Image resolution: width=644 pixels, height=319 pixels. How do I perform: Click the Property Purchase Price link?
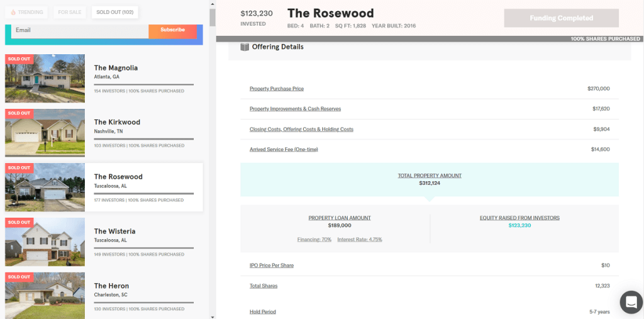click(x=276, y=89)
